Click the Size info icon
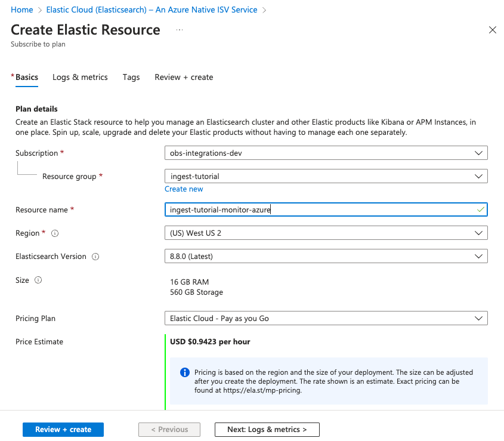Viewport: 504px width, 441px height. point(38,279)
